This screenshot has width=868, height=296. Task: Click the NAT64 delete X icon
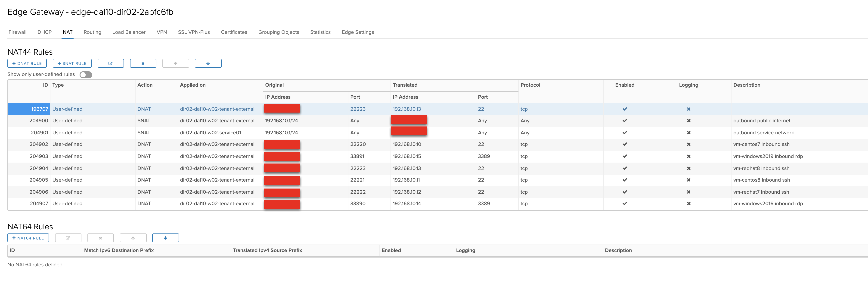click(100, 238)
